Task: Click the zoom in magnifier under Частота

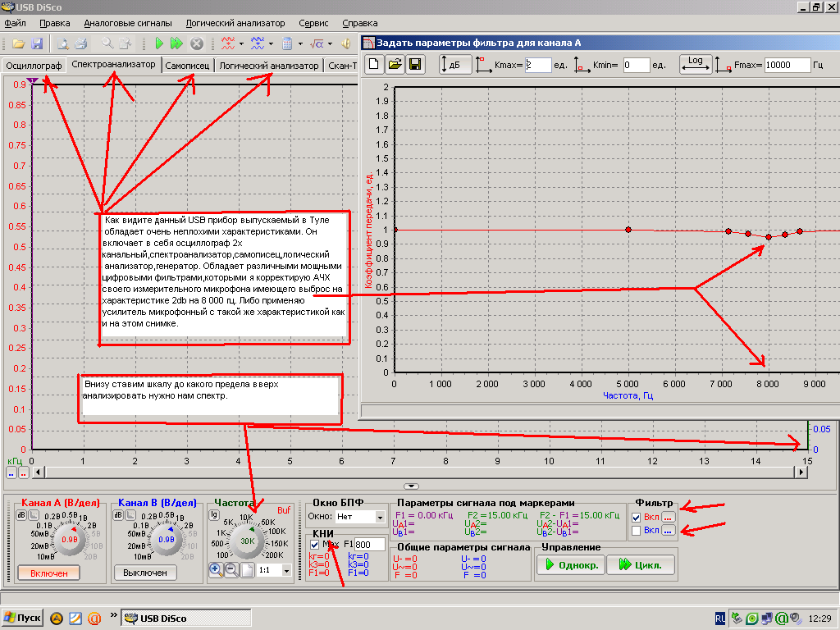Action: tap(217, 569)
